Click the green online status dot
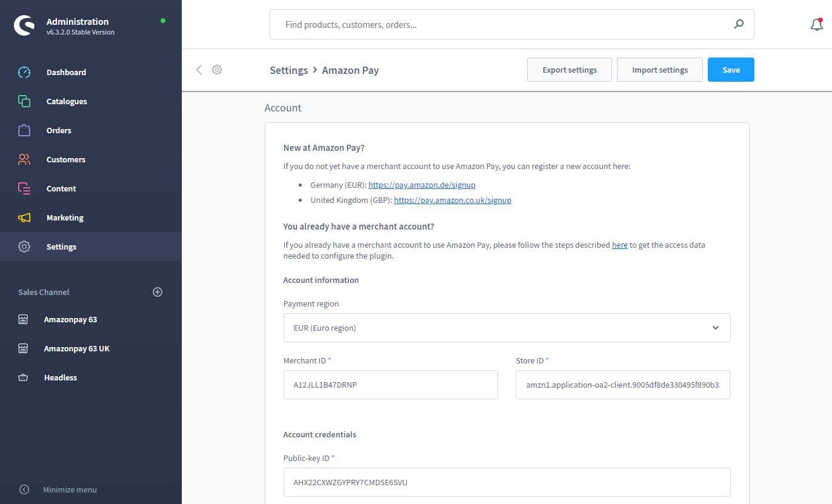The image size is (832, 504). [x=163, y=21]
